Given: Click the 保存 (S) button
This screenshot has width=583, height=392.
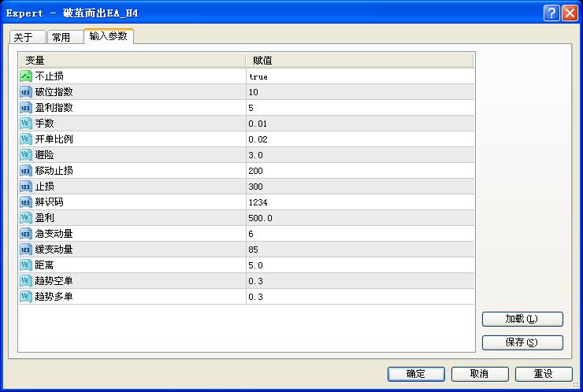Looking at the screenshot, I should (522, 342).
